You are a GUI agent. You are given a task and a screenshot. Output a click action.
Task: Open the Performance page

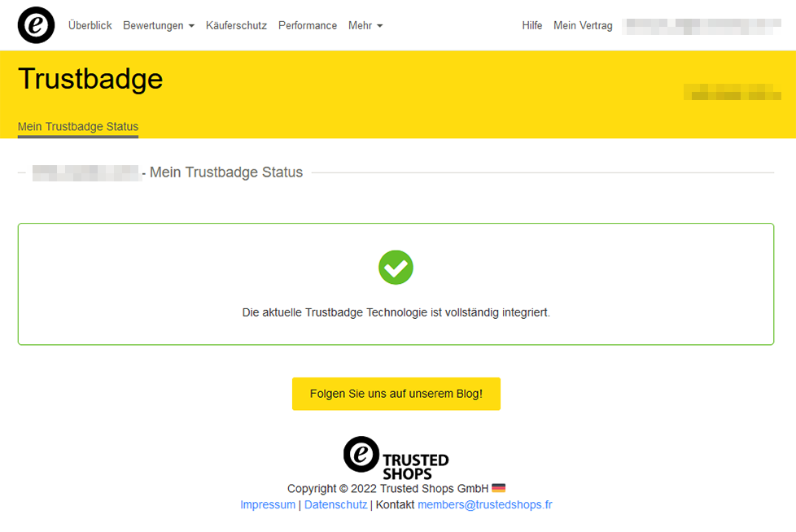[307, 25]
